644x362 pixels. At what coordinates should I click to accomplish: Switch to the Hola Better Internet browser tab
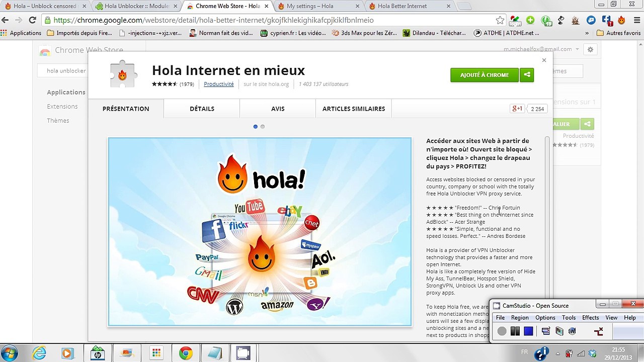pyautogui.click(x=410, y=6)
